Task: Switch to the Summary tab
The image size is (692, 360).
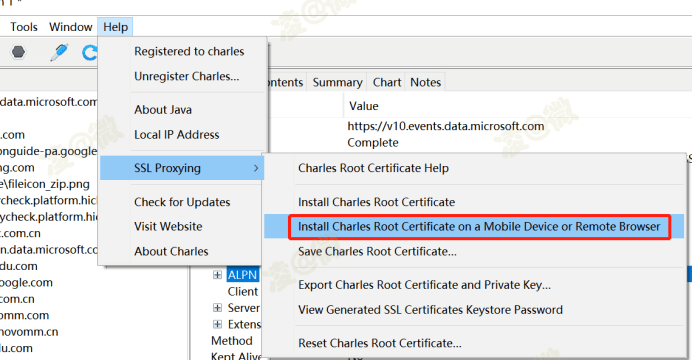Action: (337, 82)
